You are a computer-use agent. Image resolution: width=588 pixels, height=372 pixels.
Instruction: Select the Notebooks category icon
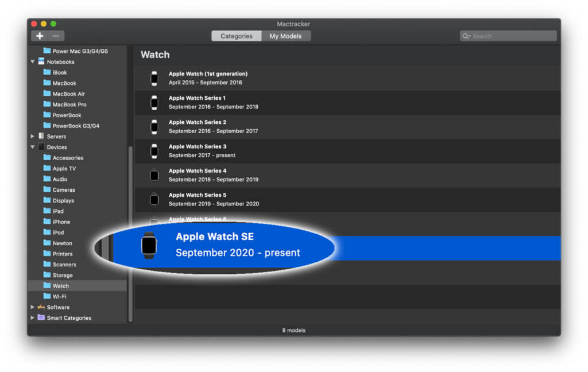tap(41, 61)
